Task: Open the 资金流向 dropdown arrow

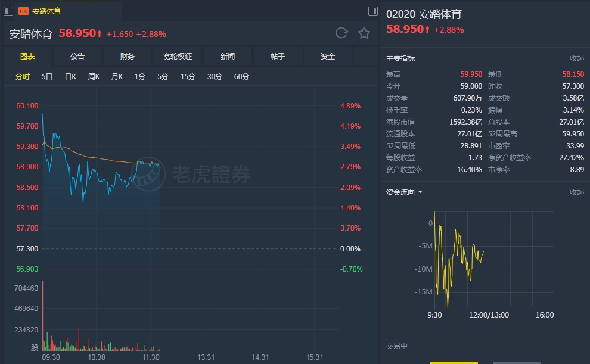Action: 420,192
